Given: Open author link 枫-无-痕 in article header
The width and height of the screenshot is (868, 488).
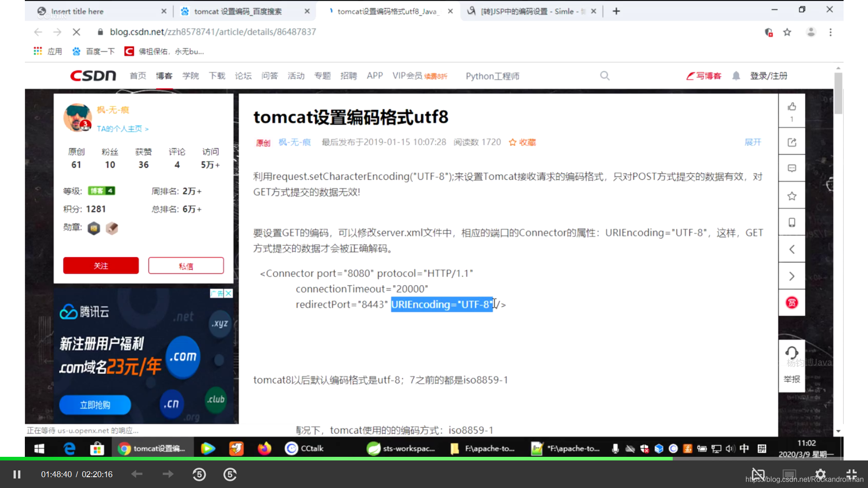Looking at the screenshot, I should (295, 142).
